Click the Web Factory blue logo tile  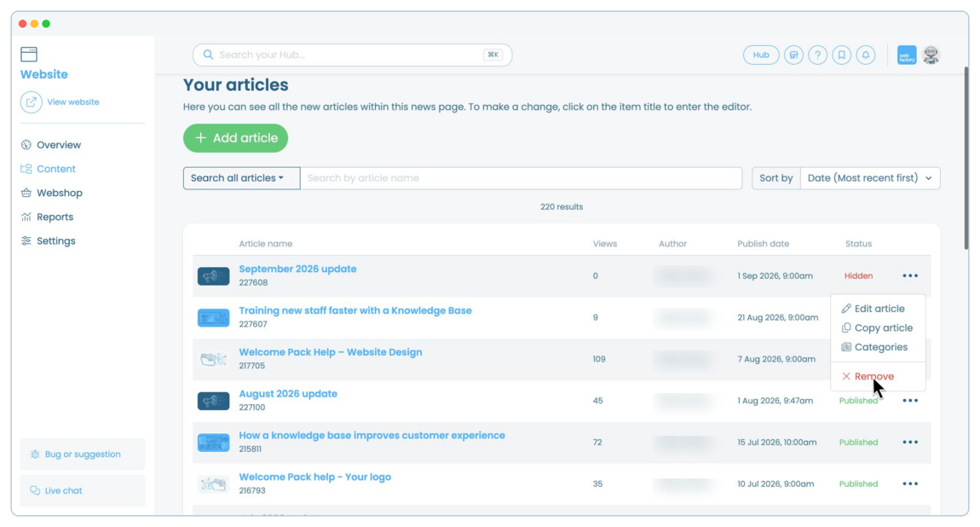tap(907, 55)
